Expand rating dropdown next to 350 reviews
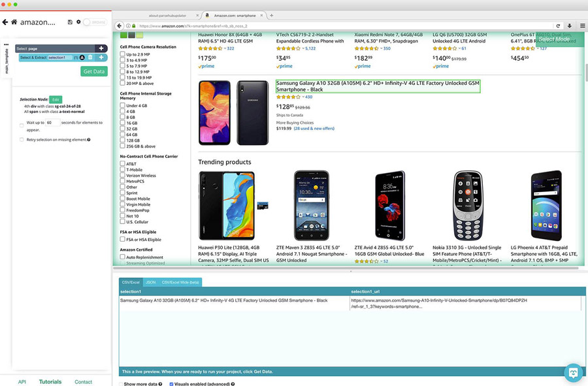The height and width of the screenshot is (386, 588). [x=382, y=48]
